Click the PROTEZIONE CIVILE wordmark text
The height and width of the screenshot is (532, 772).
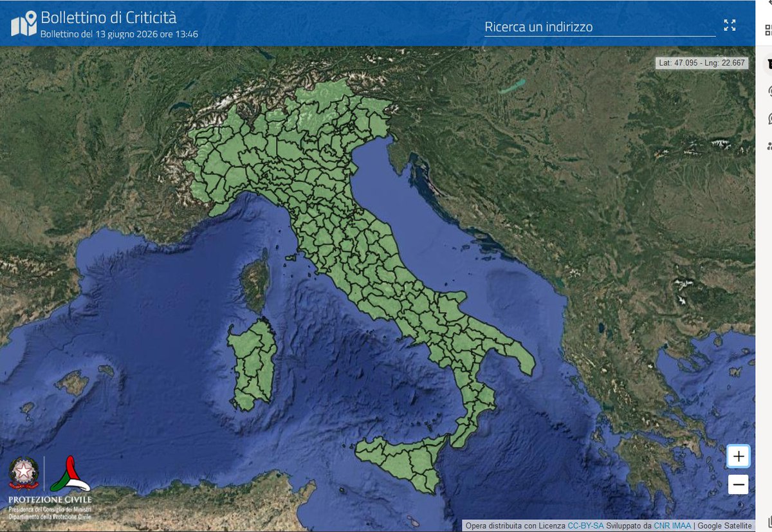coord(50,500)
